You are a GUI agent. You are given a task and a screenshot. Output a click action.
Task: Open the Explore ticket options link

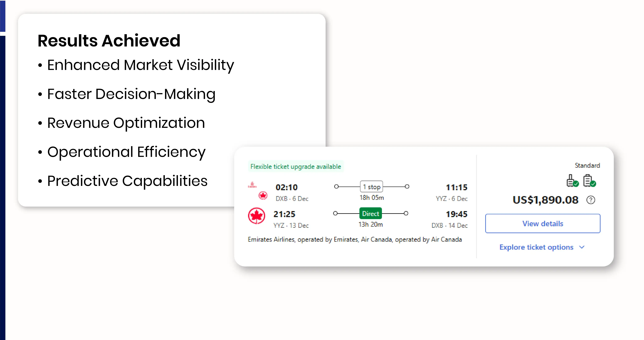pos(536,247)
